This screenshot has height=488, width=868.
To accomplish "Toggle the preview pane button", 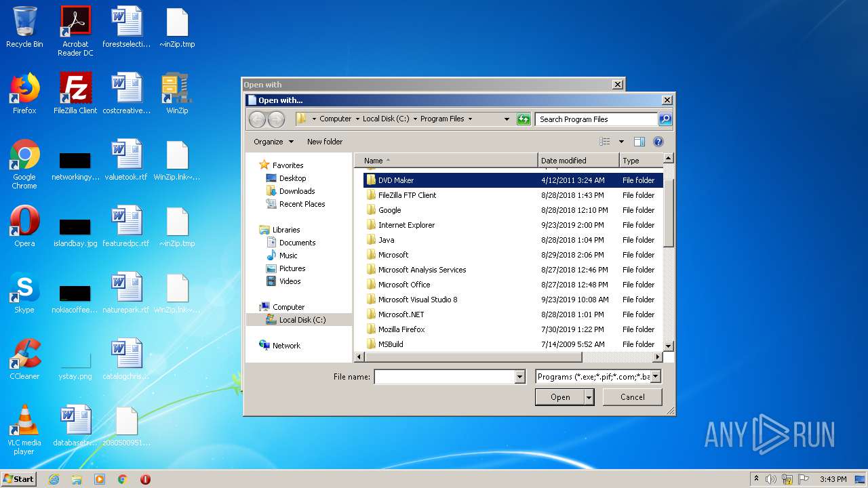I will (639, 142).
